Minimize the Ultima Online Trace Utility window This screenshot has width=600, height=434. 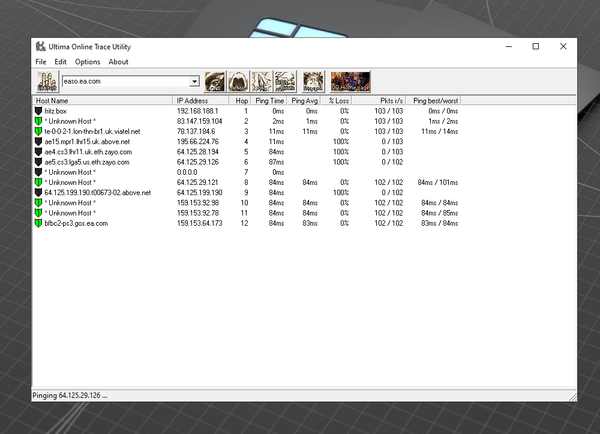(x=509, y=46)
